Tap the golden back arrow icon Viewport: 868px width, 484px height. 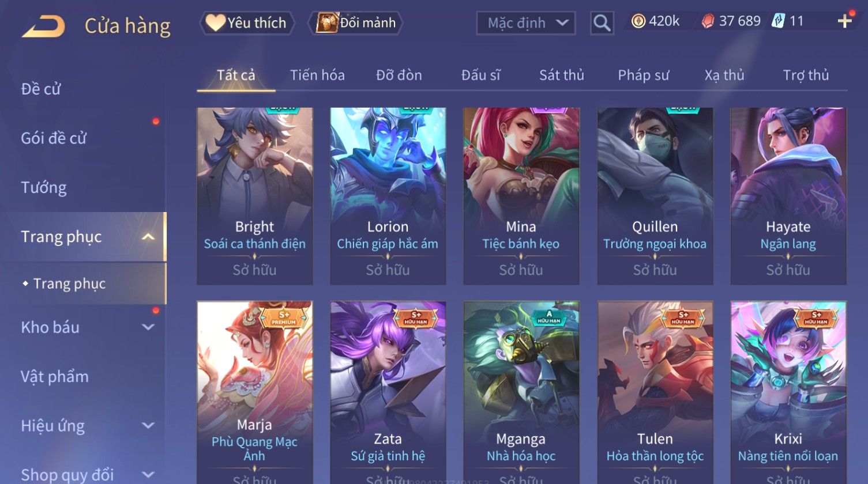coord(43,26)
